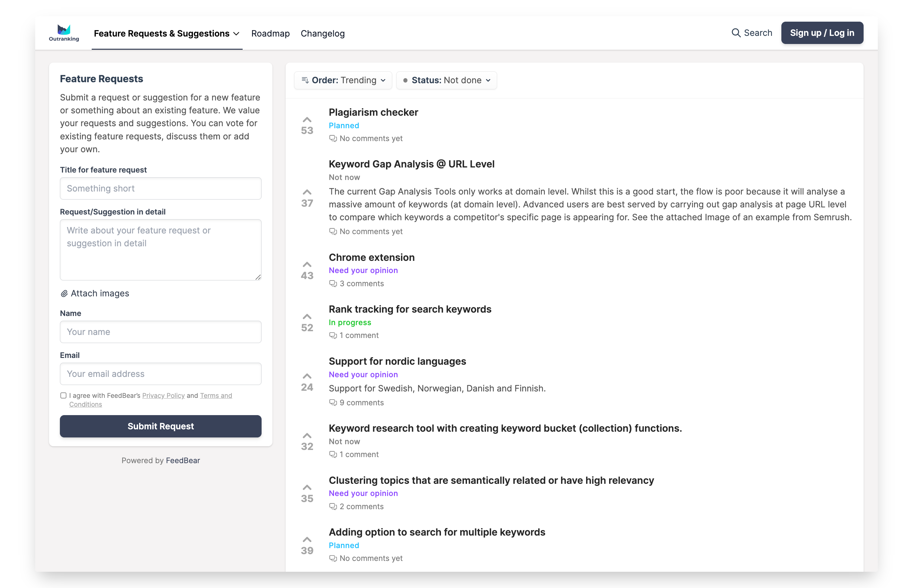Open Support for nordic languages post
The height and width of the screenshot is (588, 913).
(397, 361)
